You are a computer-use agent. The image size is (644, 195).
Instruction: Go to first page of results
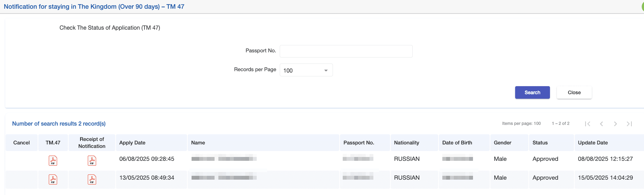[x=588, y=124]
